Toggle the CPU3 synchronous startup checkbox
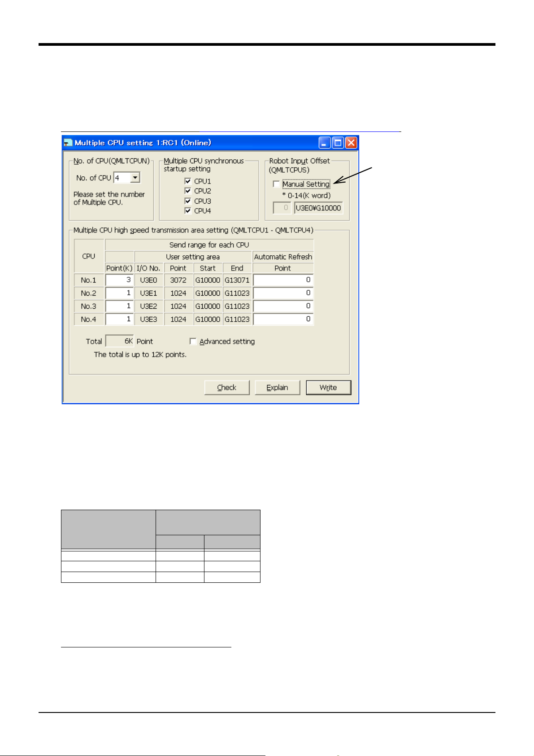Screen dimensions: 534x756 tap(188, 201)
